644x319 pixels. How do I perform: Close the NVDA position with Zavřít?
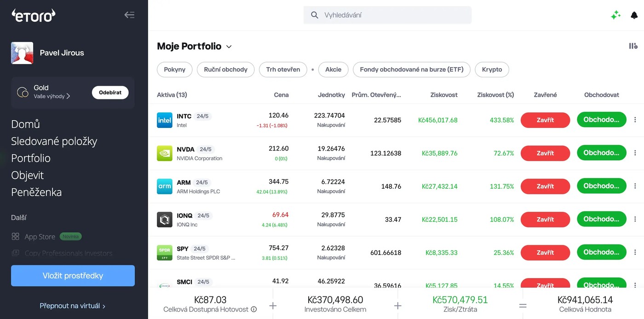(x=545, y=153)
